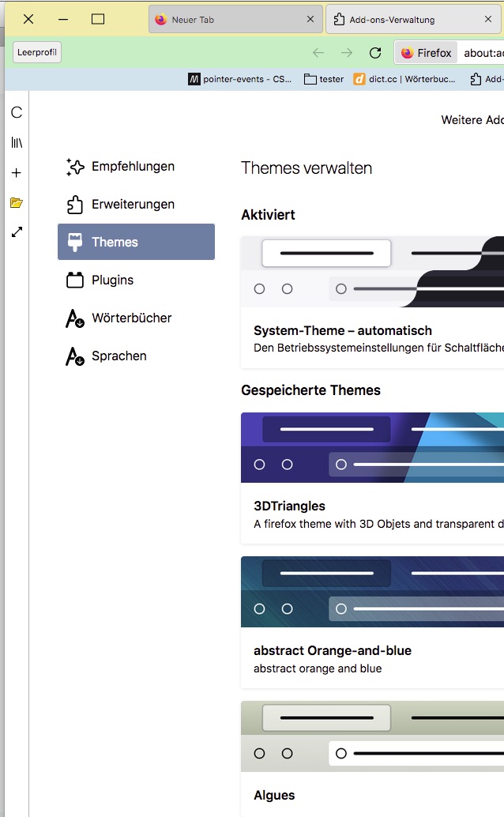Click the reload page icon in toolbar

375,53
